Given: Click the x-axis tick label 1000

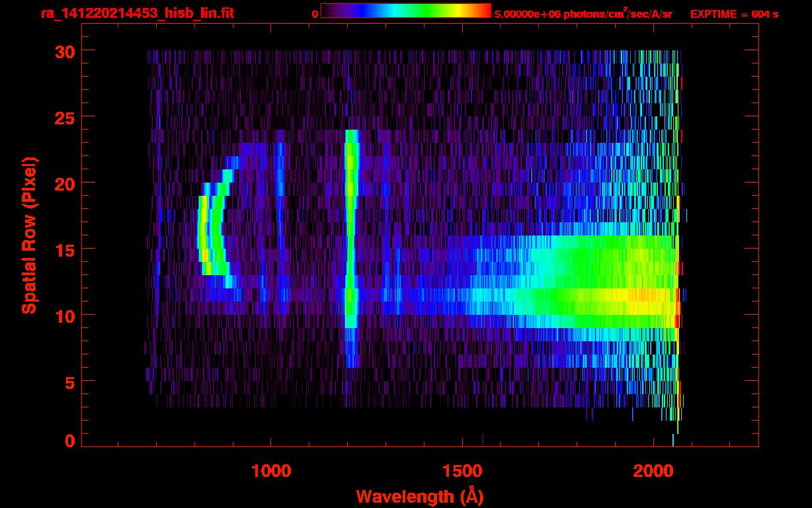Looking at the screenshot, I should point(271,471).
